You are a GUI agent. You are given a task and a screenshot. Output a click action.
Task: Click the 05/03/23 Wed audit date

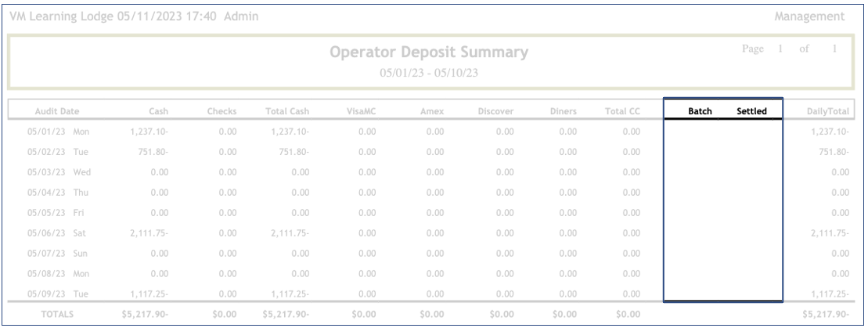(x=56, y=172)
